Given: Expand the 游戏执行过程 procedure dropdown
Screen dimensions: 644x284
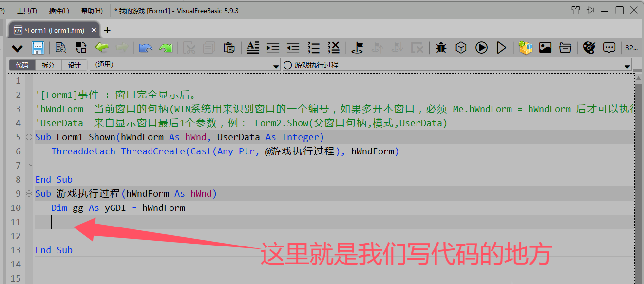Looking at the screenshot, I should [x=627, y=66].
